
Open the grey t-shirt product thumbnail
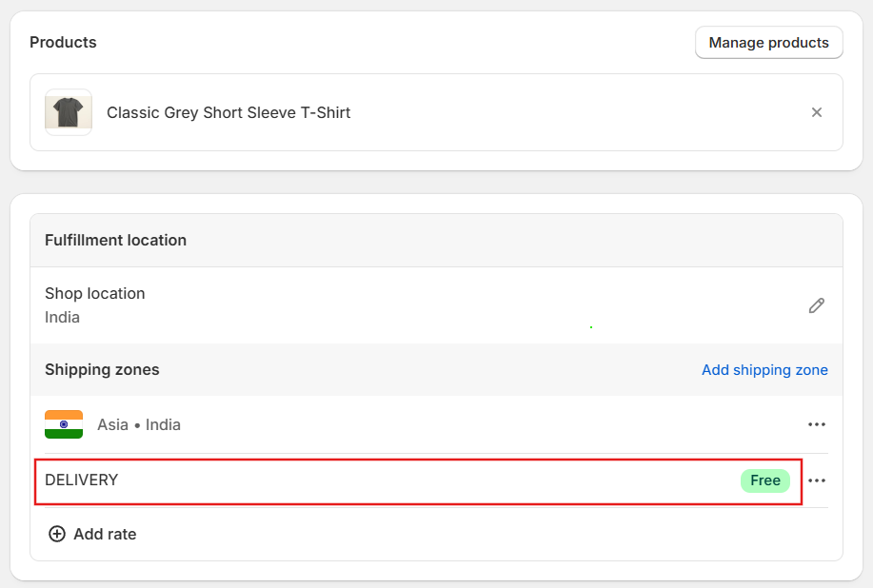[x=69, y=112]
